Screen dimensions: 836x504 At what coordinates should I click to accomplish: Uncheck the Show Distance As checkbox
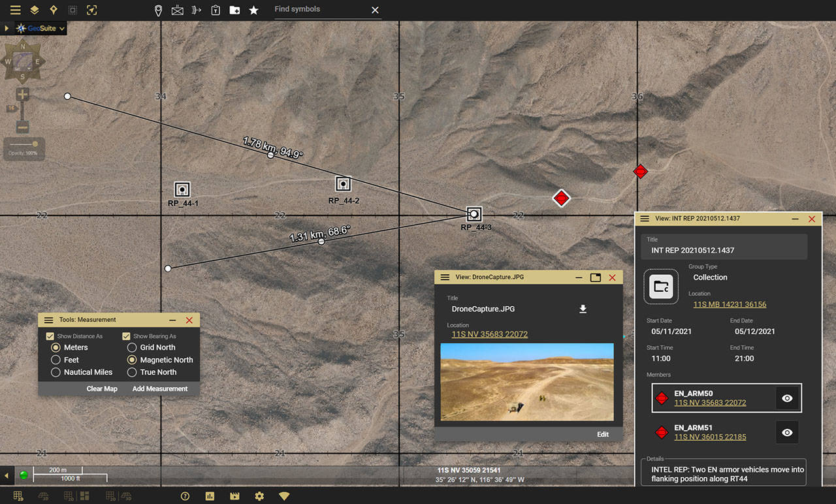pyautogui.click(x=49, y=336)
